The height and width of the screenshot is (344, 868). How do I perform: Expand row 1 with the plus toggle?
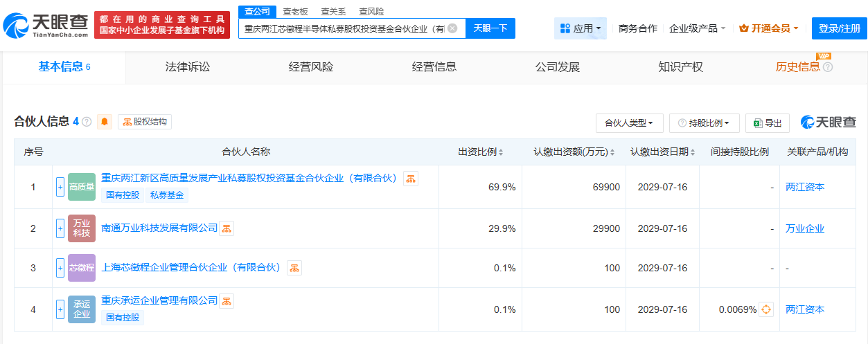click(x=60, y=187)
